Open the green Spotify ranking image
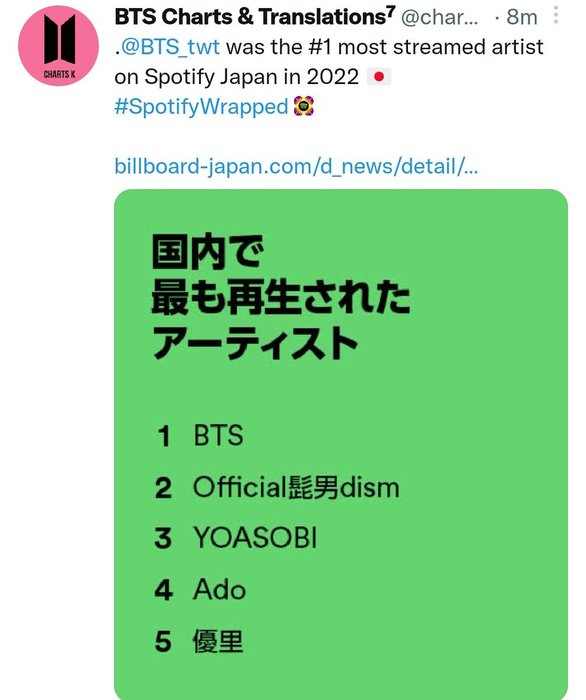Viewport: 586px width, 700px height. (341, 444)
